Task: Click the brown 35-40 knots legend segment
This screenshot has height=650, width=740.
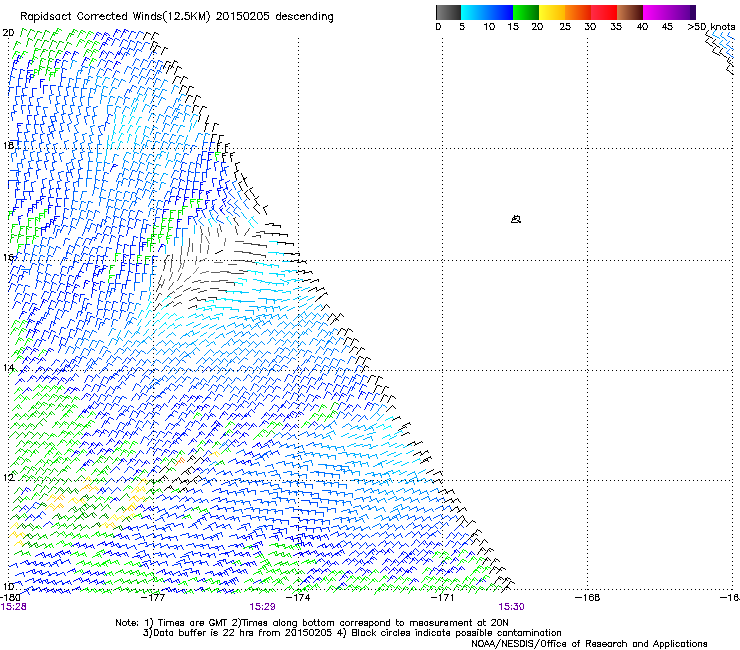Action: [x=630, y=12]
